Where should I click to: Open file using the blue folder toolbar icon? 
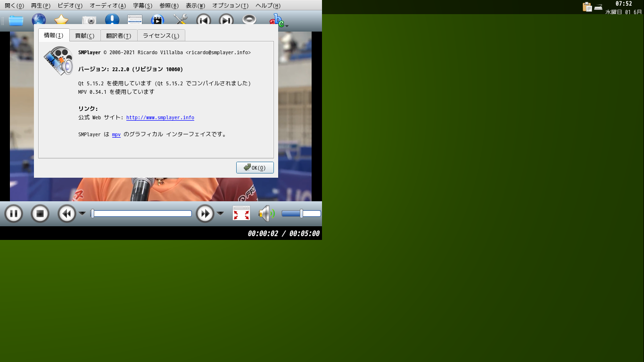[16, 20]
